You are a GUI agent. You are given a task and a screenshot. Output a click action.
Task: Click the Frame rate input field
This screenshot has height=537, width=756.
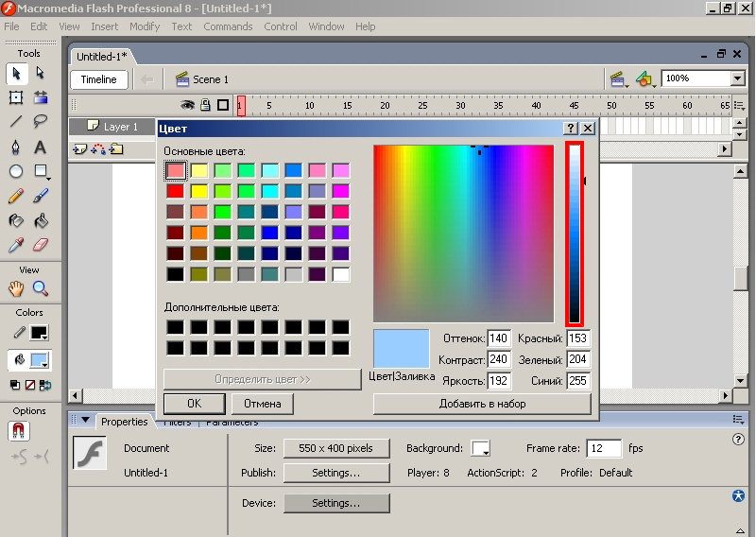click(x=603, y=448)
